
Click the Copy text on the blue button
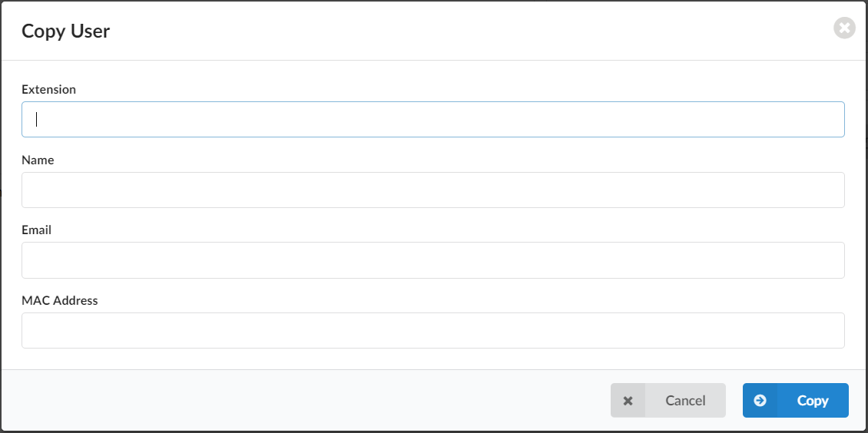(813, 401)
